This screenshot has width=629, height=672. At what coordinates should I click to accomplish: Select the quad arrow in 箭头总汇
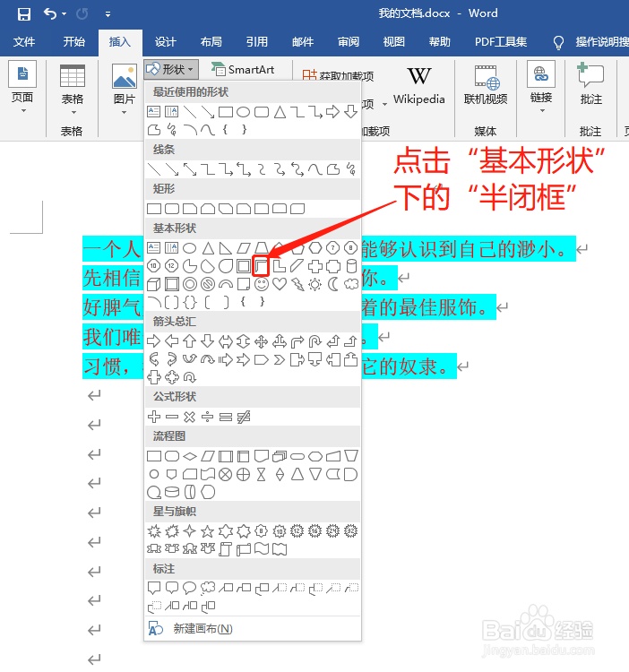(261, 341)
